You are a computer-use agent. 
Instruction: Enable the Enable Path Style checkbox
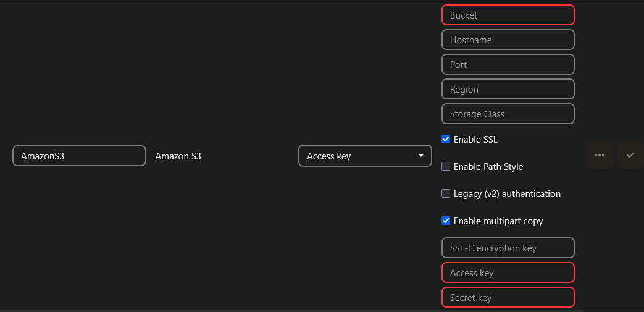coord(446,167)
